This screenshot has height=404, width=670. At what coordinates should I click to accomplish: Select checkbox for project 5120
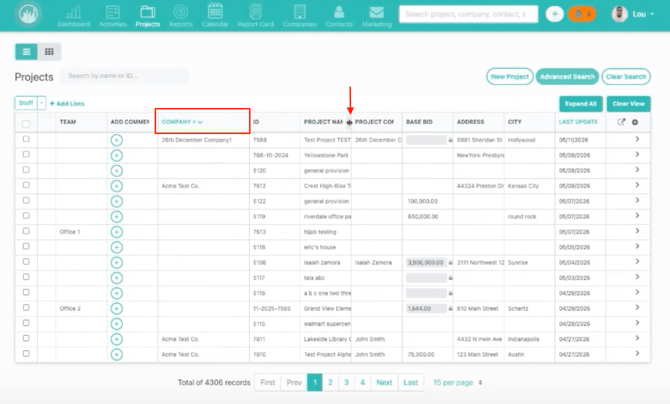[x=26, y=170]
